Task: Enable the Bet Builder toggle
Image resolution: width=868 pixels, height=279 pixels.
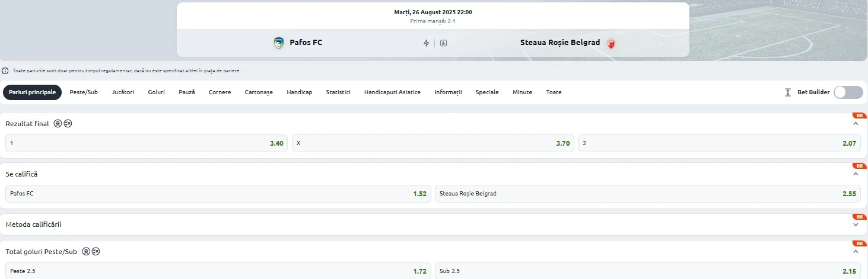Action: coord(848,92)
